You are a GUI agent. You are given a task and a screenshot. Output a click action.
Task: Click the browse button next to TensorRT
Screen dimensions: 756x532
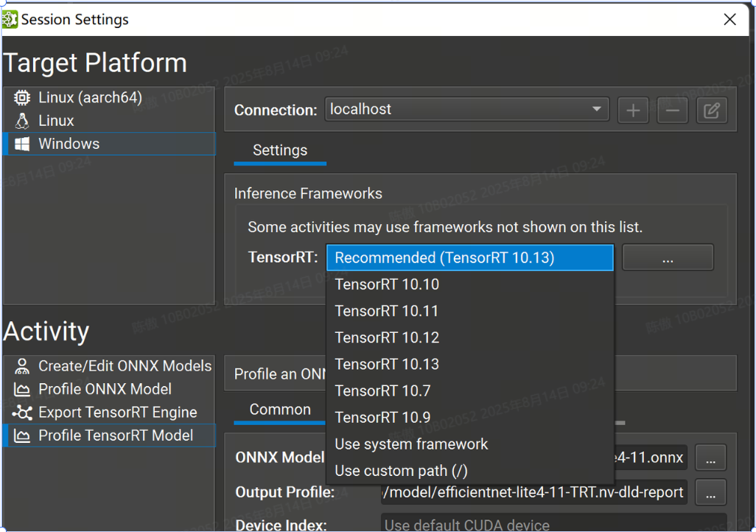(x=668, y=258)
